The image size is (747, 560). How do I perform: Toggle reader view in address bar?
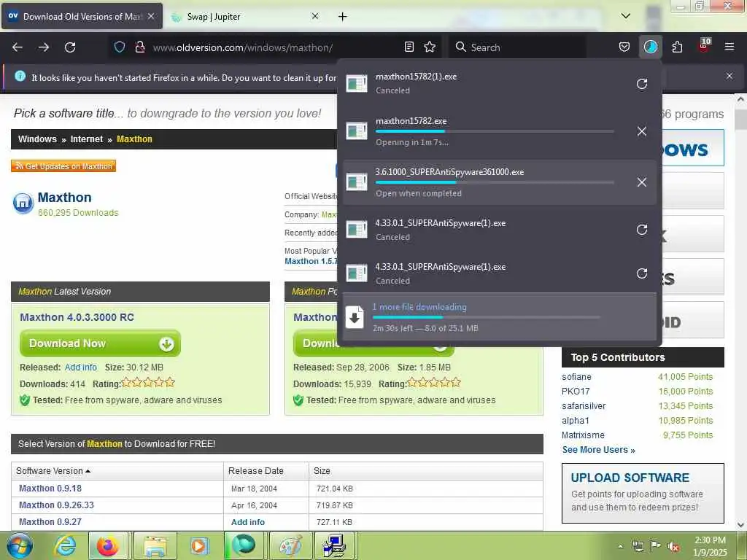(x=409, y=47)
